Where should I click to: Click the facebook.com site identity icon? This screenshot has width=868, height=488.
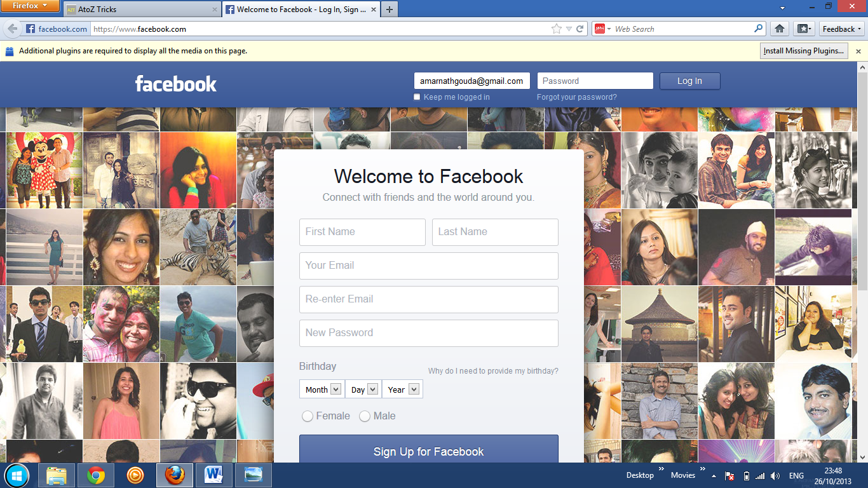56,29
